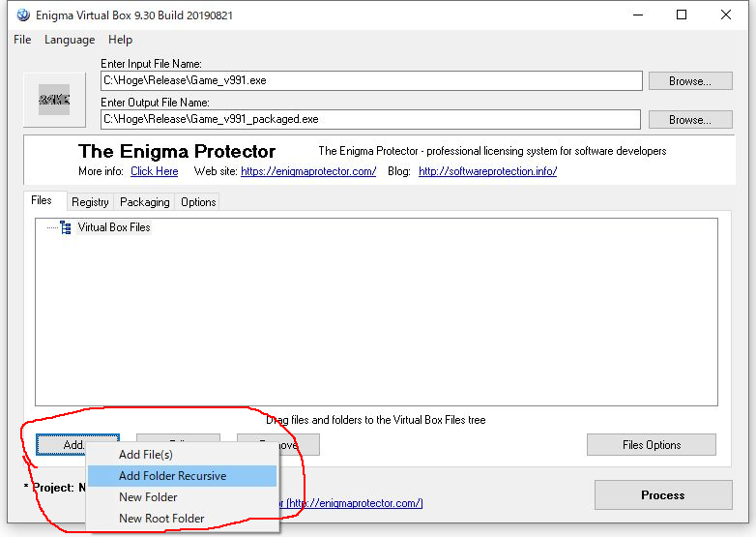Maximize the Enigma Virtual Box window
This screenshot has height=537, width=756.
682,15
